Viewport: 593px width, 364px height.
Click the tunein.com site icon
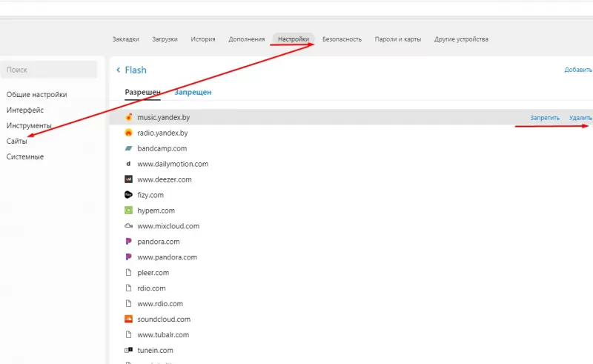pyautogui.click(x=128, y=350)
